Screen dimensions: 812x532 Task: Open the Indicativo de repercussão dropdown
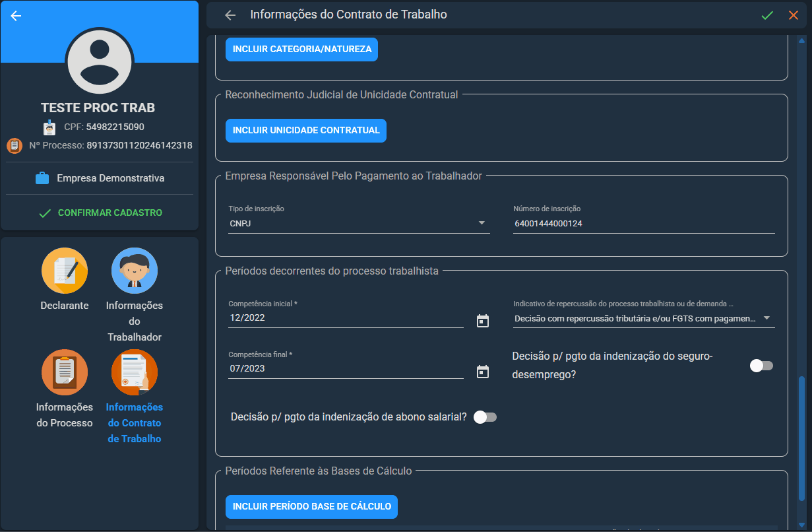tap(644, 318)
